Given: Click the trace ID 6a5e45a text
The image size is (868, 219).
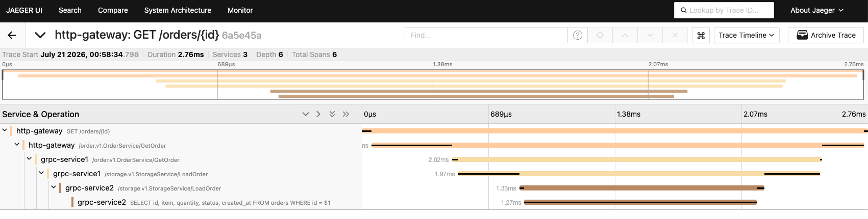Looking at the screenshot, I should [241, 35].
